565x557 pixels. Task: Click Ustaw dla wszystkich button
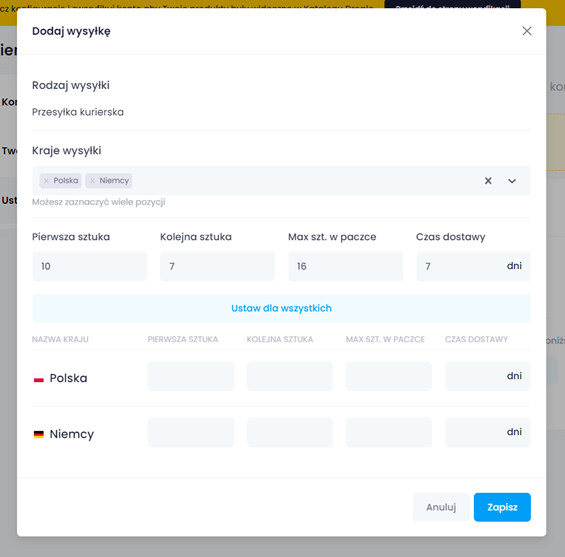(281, 308)
